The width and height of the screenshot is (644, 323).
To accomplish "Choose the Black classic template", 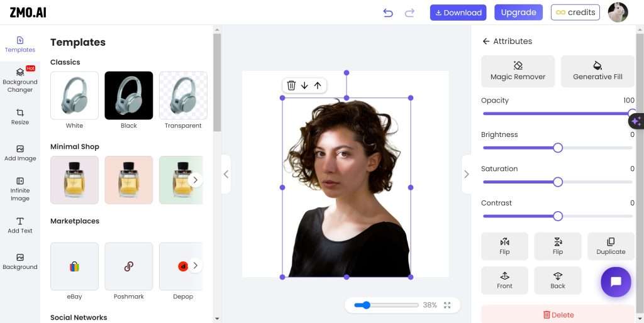I will coord(128,96).
